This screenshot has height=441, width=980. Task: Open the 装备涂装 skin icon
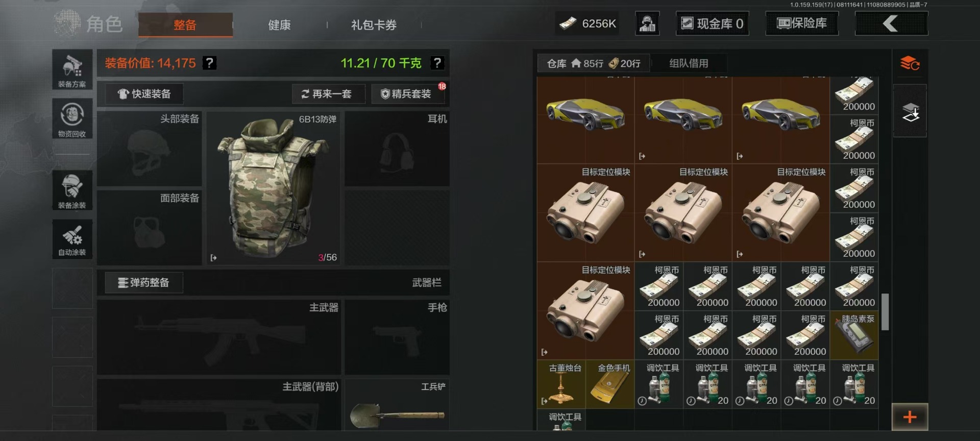[72, 190]
